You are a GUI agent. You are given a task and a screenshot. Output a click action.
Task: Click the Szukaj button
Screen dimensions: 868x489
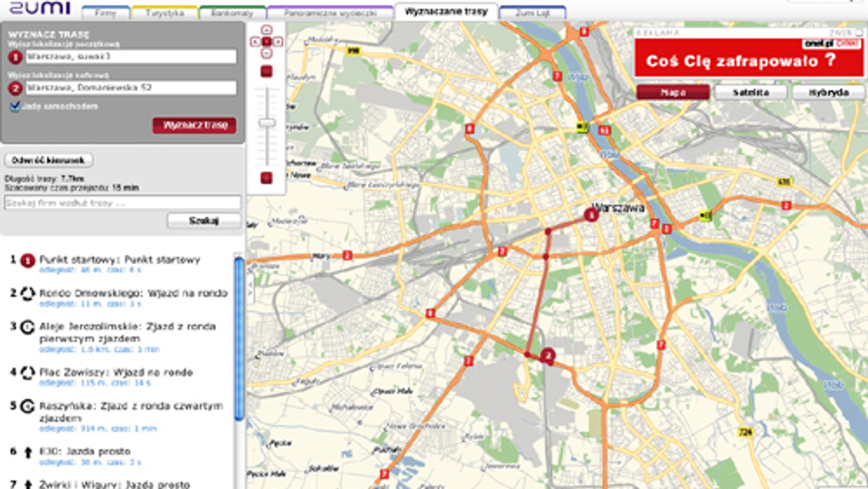click(204, 221)
